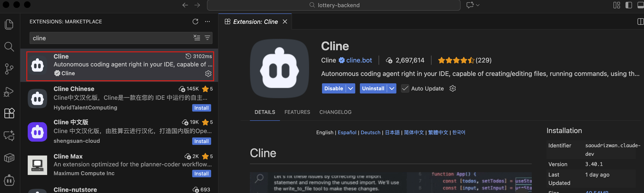This screenshot has width=644, height=193.
Task: Switch to the FEATURES tab
Action: click(297, 112)
